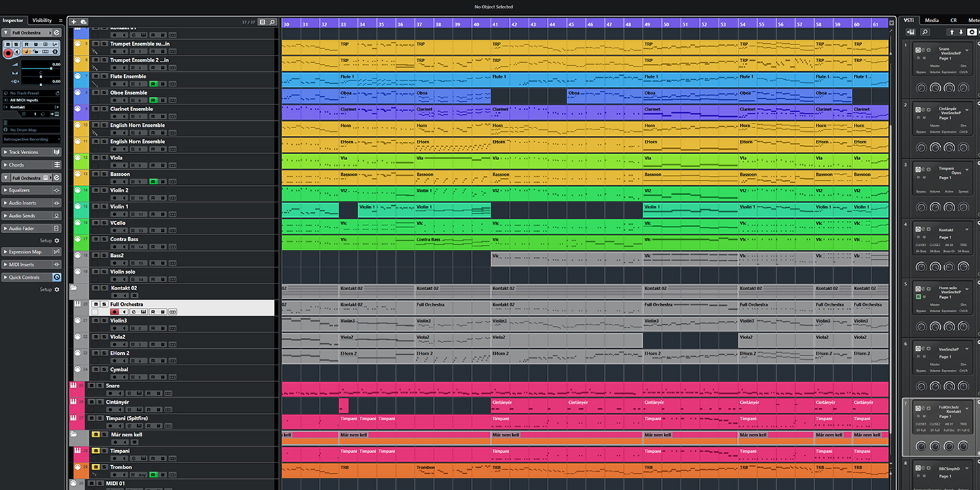980x490 pixels.
Task: Click the VSTi rack search icon
Action: tap(925, 31)
